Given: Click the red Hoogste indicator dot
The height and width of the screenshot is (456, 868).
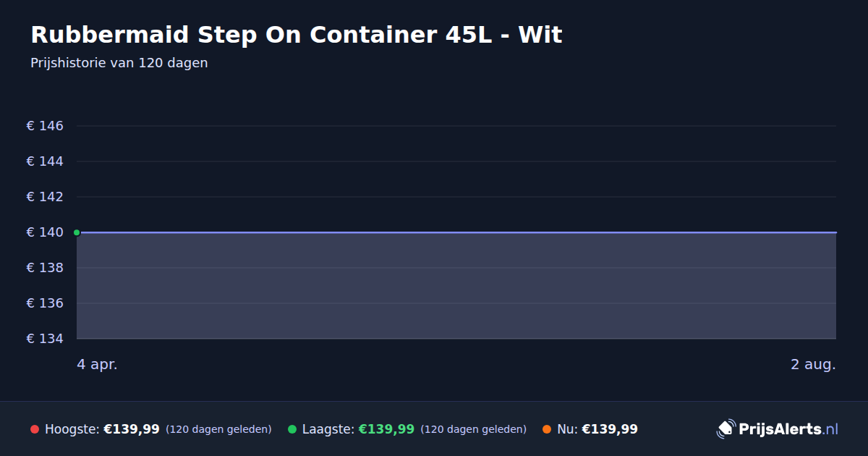Looking at the screenshot, I should [x=35, y=429].
